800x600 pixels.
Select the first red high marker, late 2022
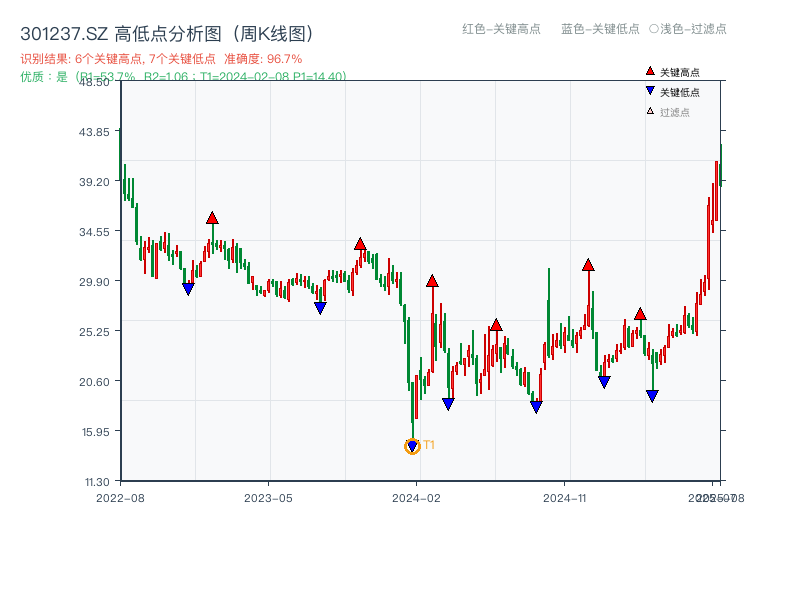(x=212, y=218)
